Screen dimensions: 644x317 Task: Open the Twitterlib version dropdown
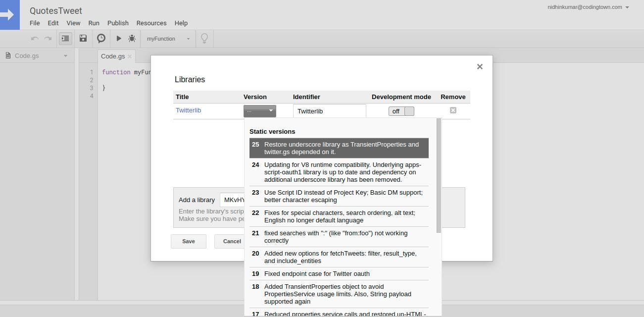pyautogui.click(x=259, y=111)
